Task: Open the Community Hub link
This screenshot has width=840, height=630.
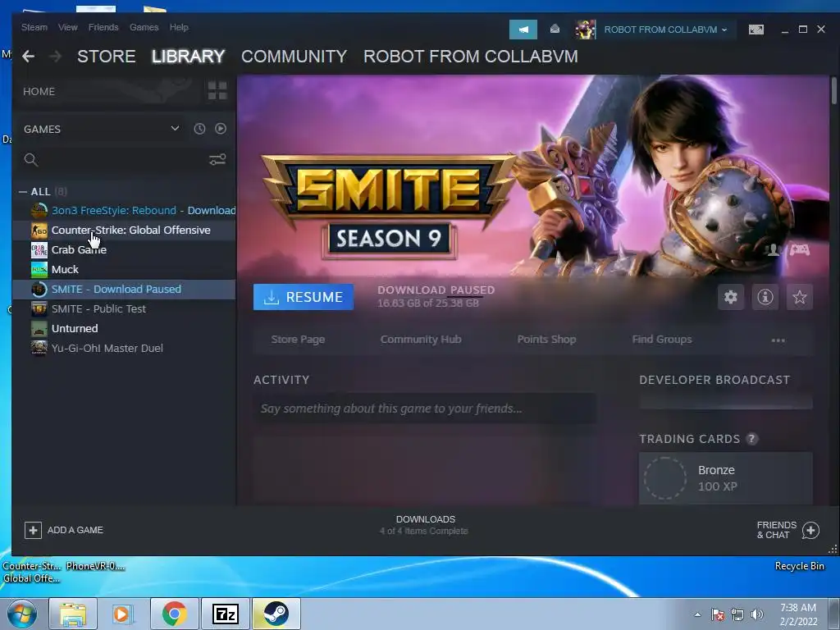Action: pos(421,339)
